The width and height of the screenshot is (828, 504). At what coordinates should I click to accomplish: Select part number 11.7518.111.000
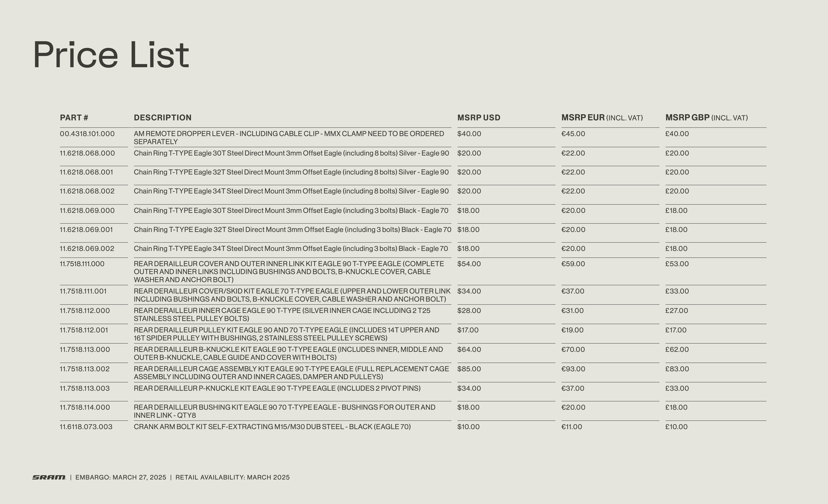[x=82, y=264]
